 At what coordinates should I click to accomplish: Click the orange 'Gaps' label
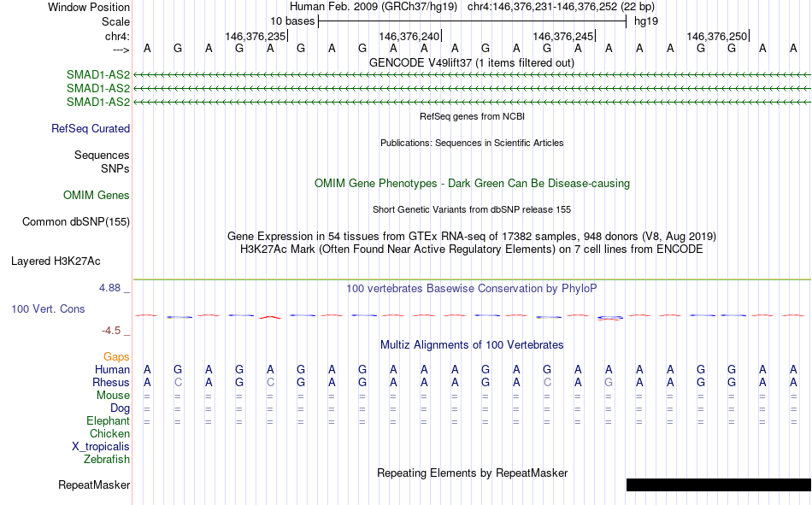116,356
